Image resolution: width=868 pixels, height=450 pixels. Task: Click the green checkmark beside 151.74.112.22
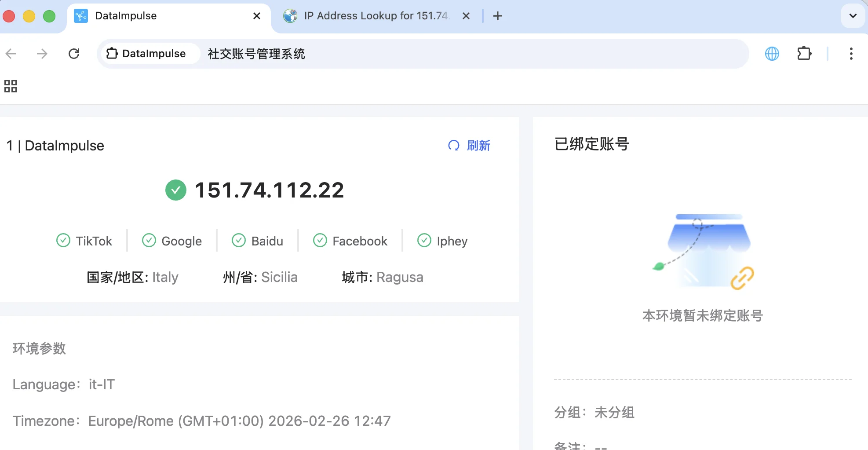[x=175, y=190]
